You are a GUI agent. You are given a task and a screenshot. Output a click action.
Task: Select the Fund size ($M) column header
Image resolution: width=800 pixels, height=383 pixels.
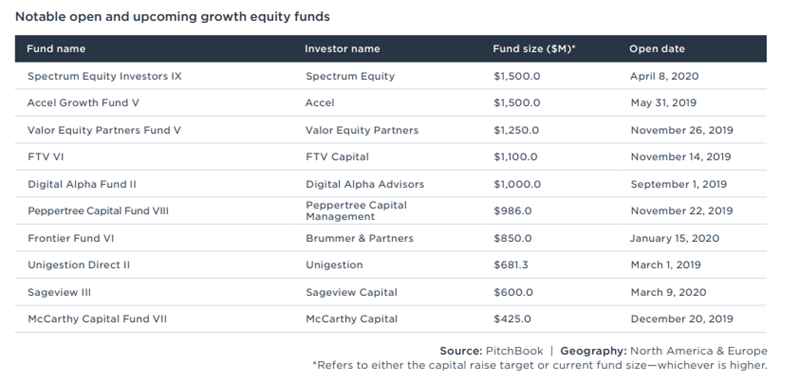click(534, 49)
